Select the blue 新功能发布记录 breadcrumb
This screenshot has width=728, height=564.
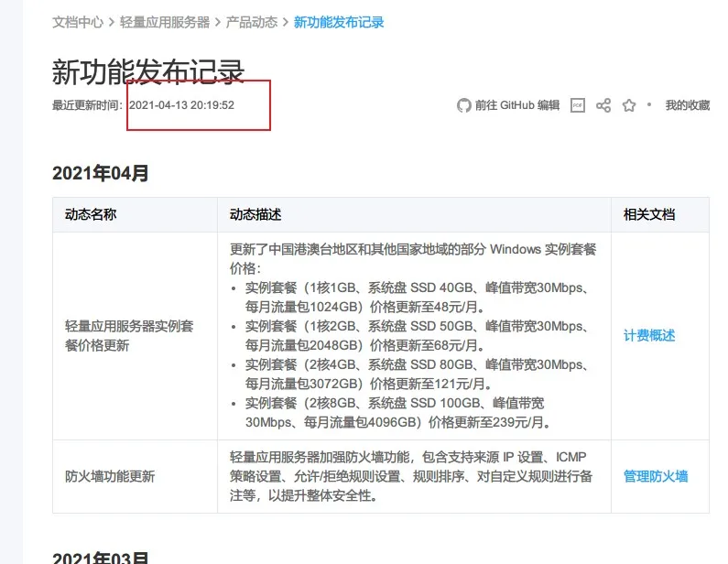(x=339, y=22)
